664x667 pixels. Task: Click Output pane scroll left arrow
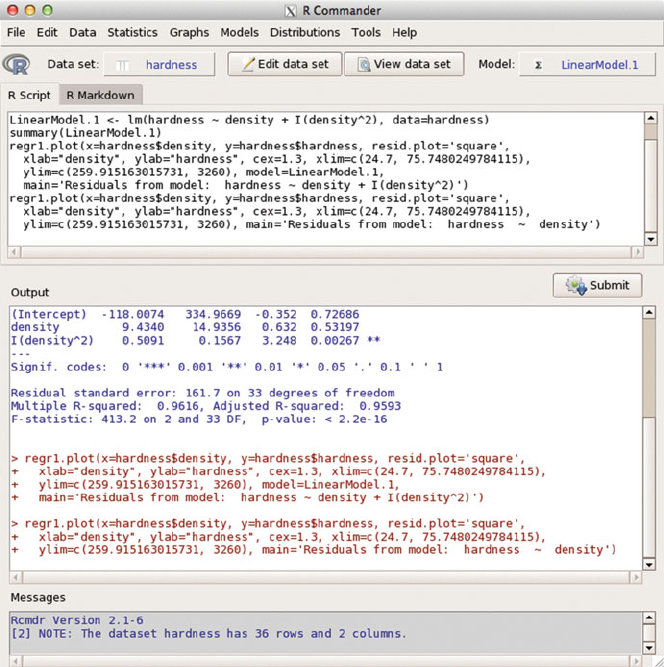tap(16, 577)
